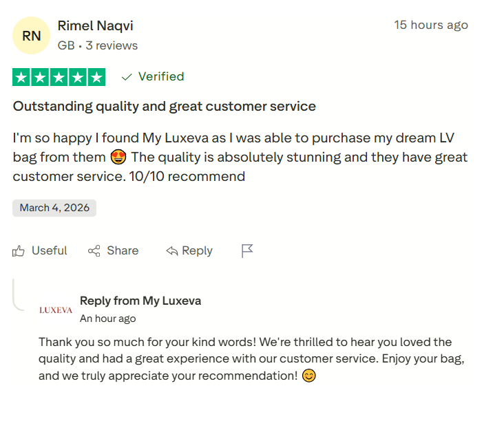View the reviewer's '3 reviews' link
504x421 pixels.
(x=112, y=46)
